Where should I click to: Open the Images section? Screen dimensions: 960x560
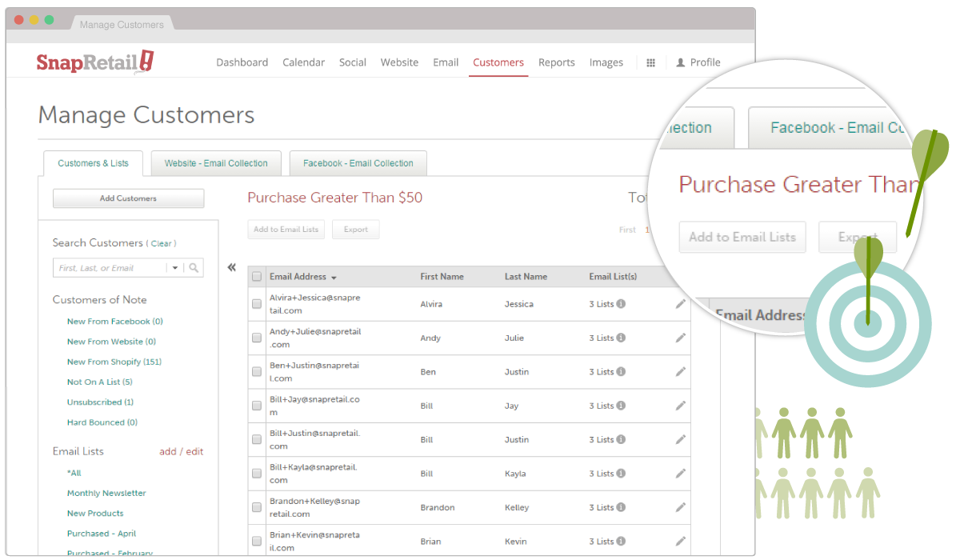tap(606, 62)
